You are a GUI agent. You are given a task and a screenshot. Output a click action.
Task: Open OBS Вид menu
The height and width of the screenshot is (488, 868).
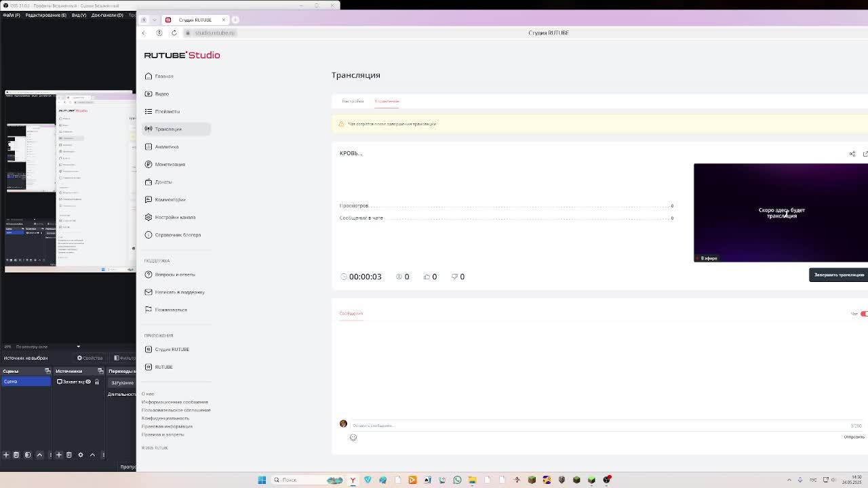click(79, 15)
